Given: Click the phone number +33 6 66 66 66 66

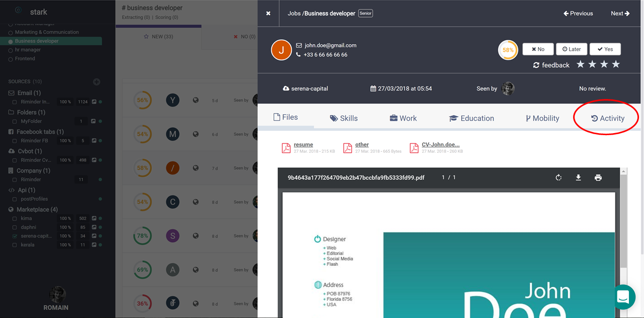Looking at the screenshot, I should pyautogui.click(x=326, y=55).
